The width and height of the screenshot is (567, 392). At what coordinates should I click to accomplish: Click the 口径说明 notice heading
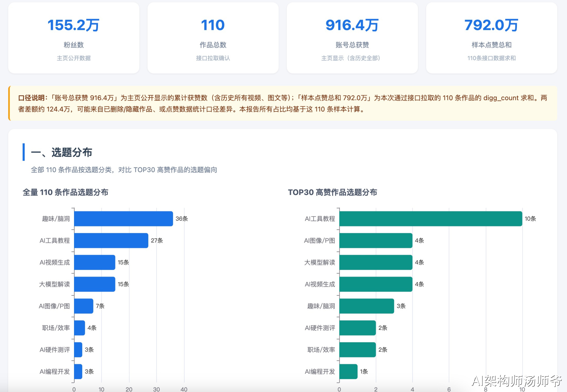33,98
